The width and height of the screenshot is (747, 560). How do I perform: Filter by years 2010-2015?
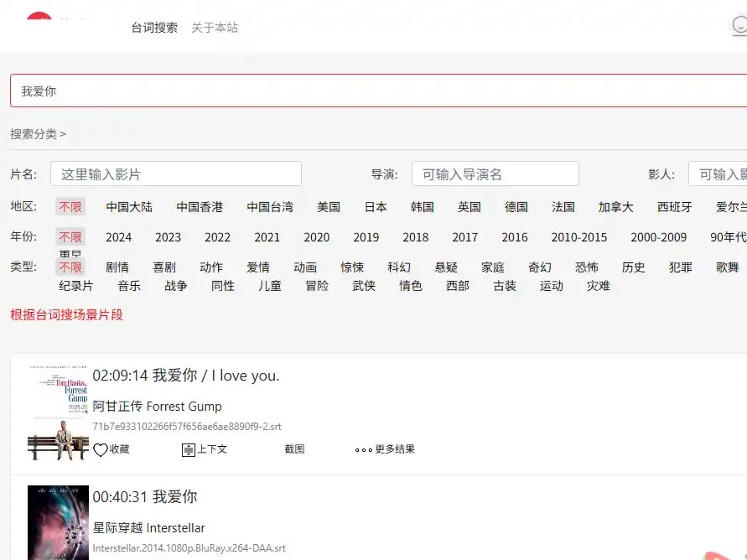click(x=579, y=237)
